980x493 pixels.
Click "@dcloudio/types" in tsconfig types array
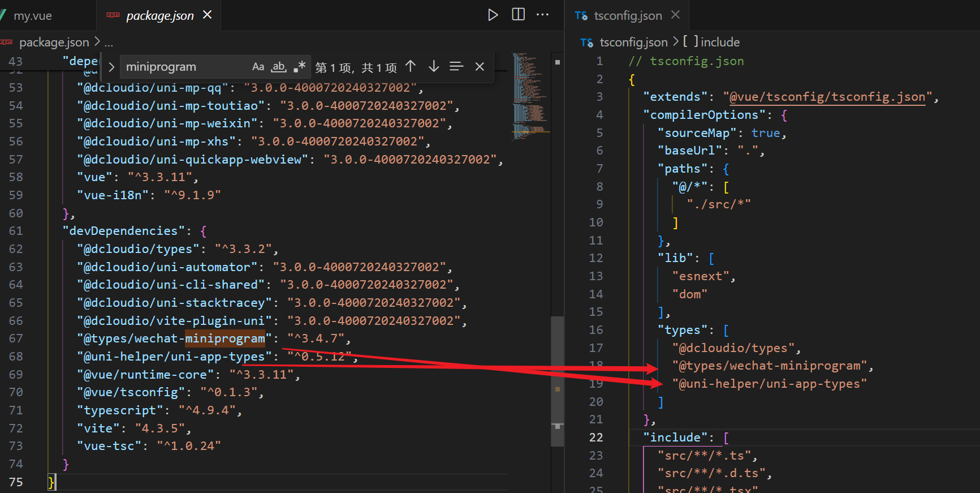(x=733, y=348)
